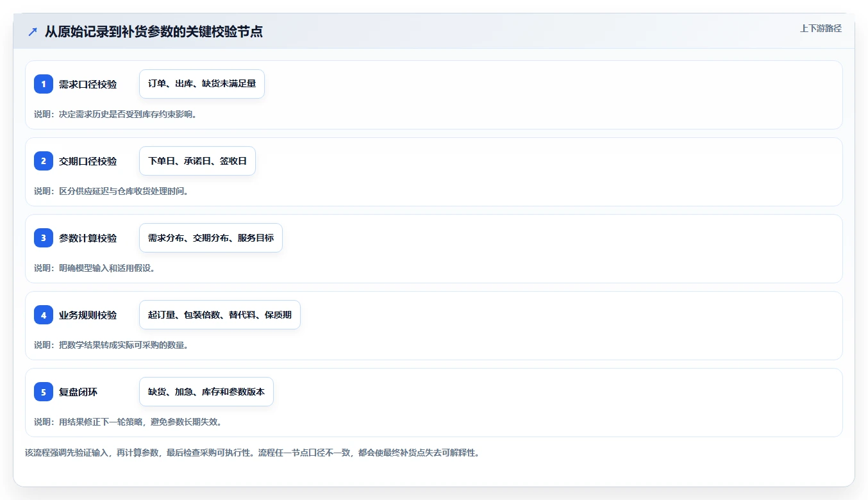Viewport: 868px width, 500px height.
Task: Select the 下单日、承诺日、签收日 chip
Action: (x=197, y=161)
